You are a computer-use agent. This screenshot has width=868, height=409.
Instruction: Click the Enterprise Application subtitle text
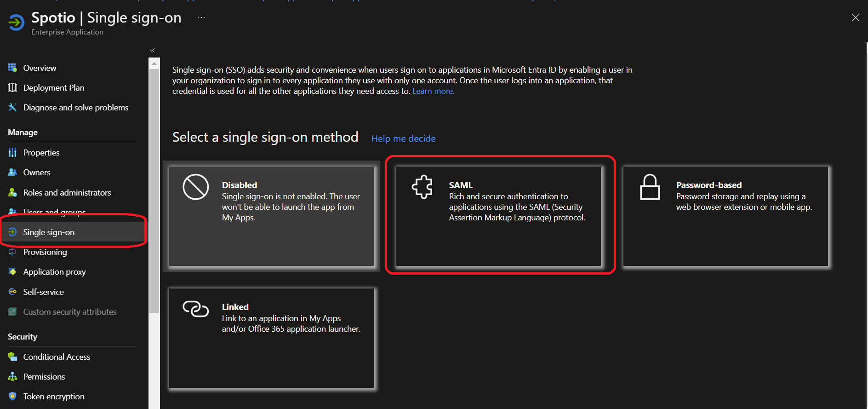(67, 32)
